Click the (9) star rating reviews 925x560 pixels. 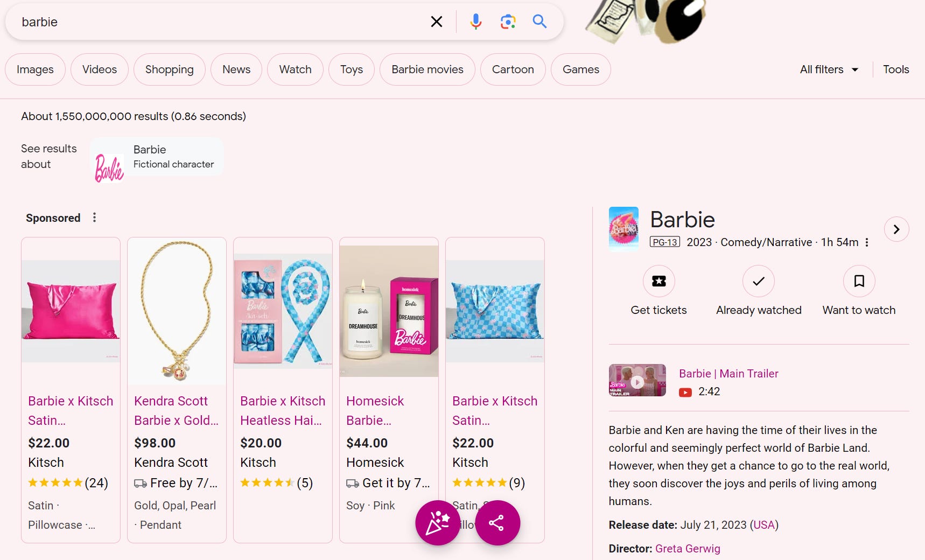(x=488, y=483)
